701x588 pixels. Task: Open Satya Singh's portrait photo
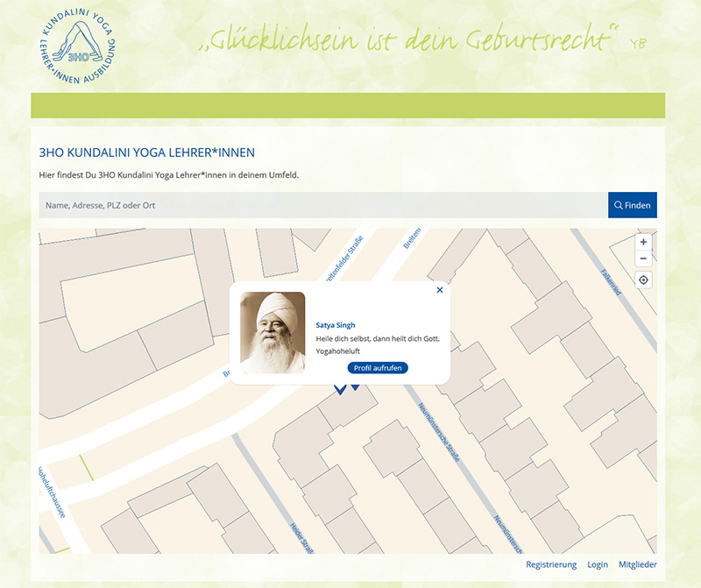273,333
